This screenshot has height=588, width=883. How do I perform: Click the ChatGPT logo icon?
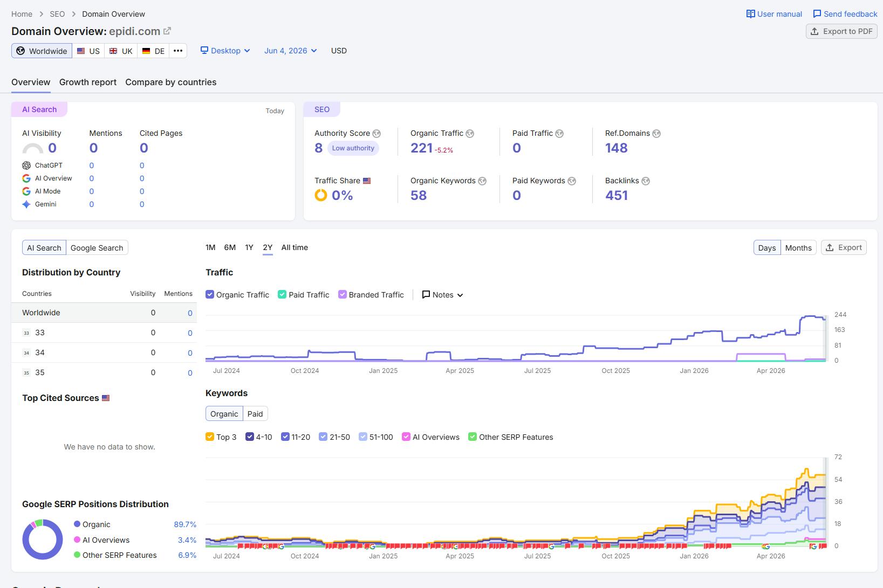[x=26, y=165]
